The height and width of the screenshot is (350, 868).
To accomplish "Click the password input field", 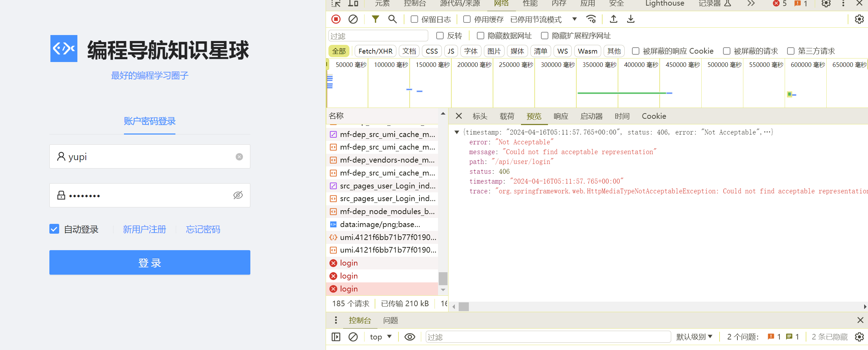I will coord(150,195).
